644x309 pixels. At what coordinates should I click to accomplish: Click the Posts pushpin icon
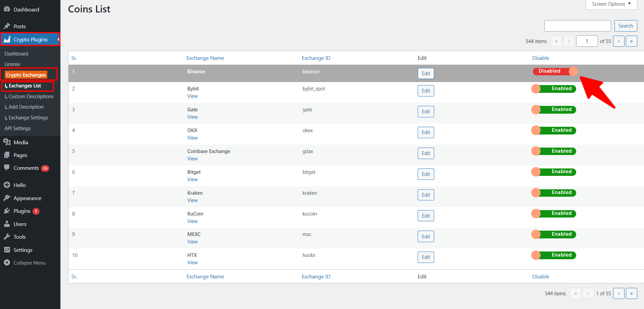coord(7,26)
